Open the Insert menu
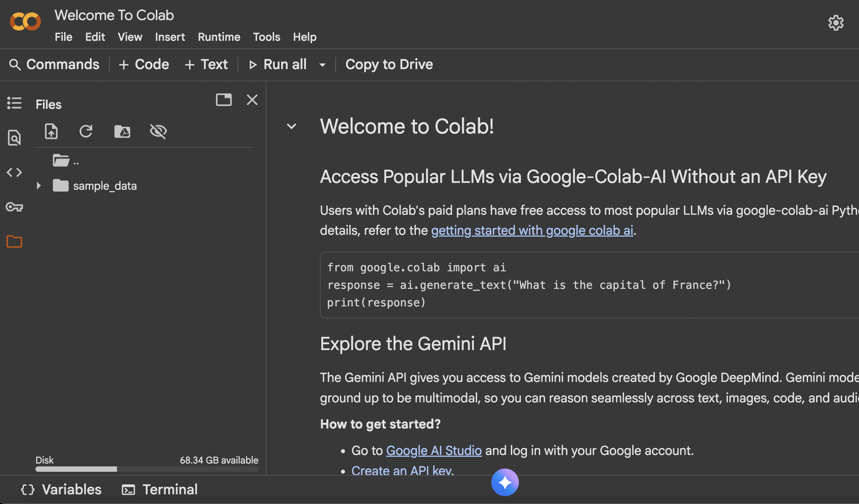 [170, 37]
